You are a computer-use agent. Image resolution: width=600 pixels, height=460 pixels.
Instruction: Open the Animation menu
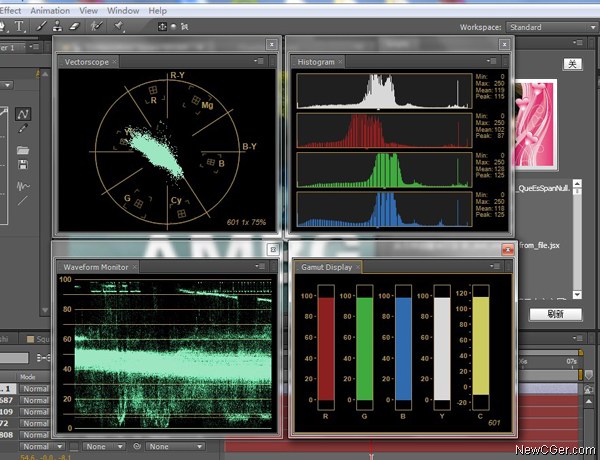pyautogui.click(x=50, y=11)
